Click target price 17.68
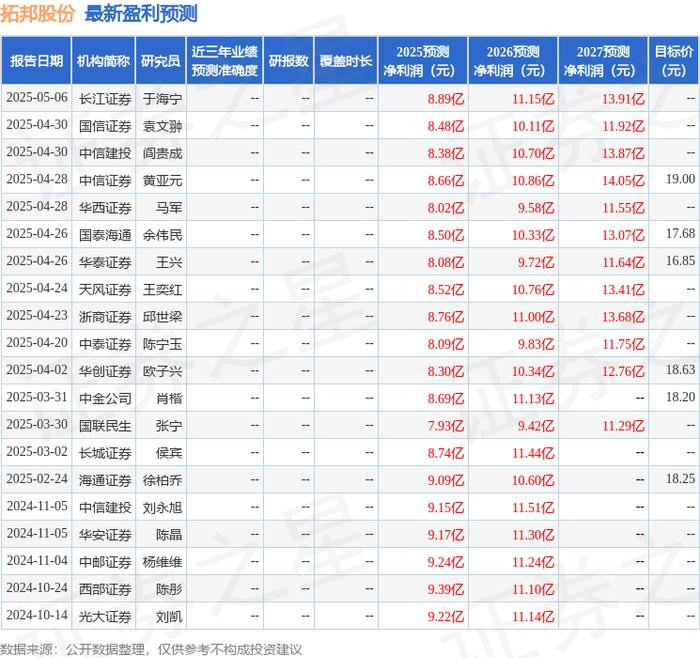 (x=680, y=233)
